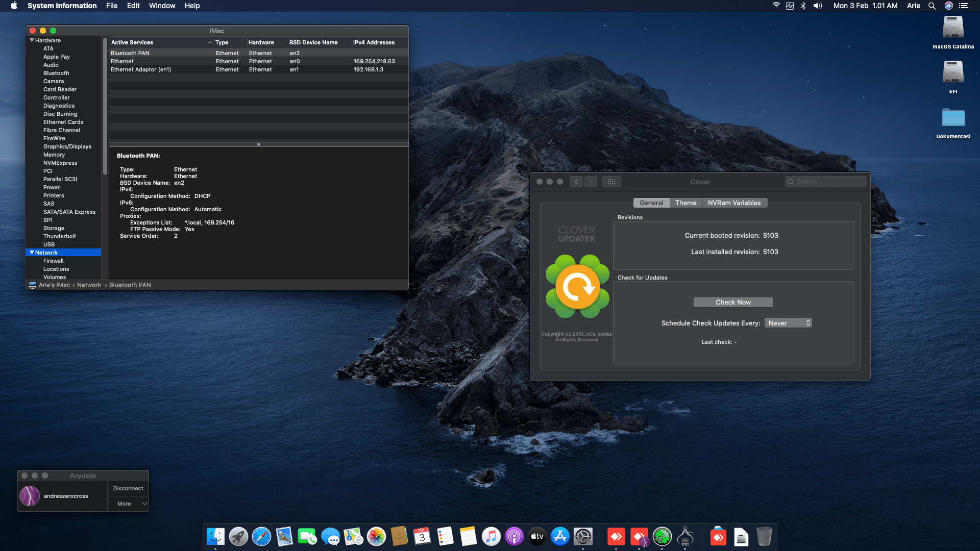This screenshot has height=551, width=980.
Task: Click the Bluetooth menu bar icon
Action: click(x=803, y=6)
